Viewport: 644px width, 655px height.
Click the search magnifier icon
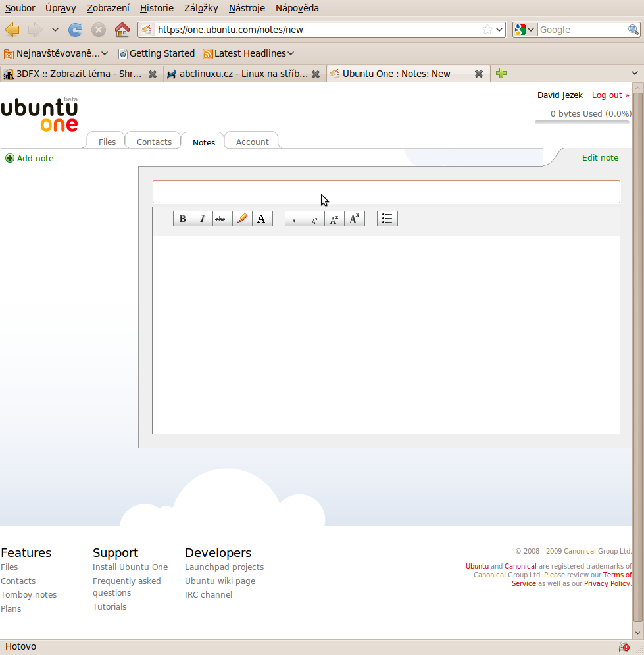pyautogui.click(x=633, y=30)
